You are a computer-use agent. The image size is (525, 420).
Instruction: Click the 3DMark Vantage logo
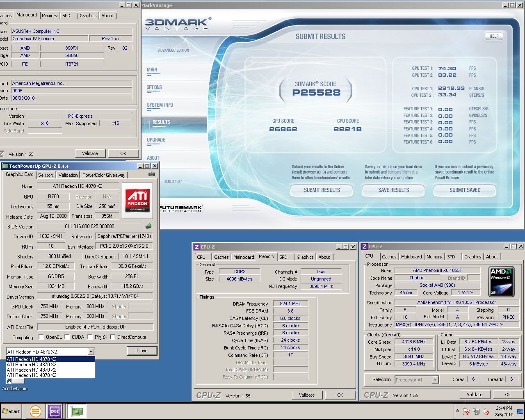(178, 24)
